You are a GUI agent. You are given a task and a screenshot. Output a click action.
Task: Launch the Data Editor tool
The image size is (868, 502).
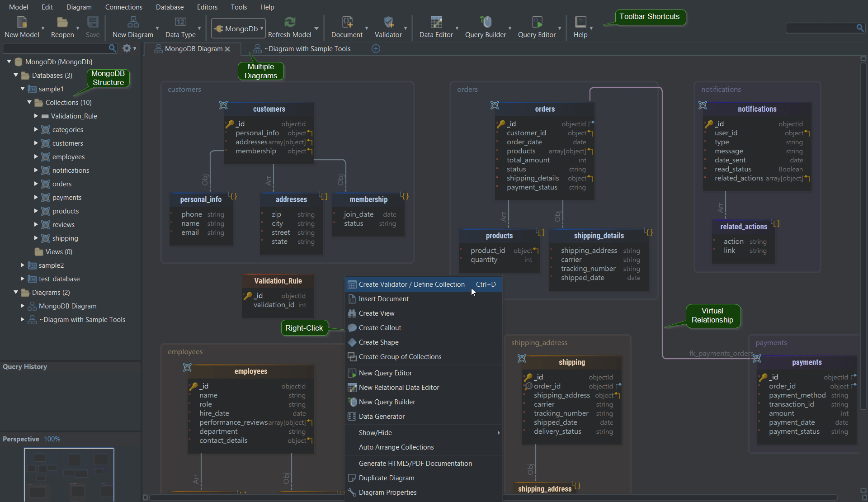tap(436, 23)
